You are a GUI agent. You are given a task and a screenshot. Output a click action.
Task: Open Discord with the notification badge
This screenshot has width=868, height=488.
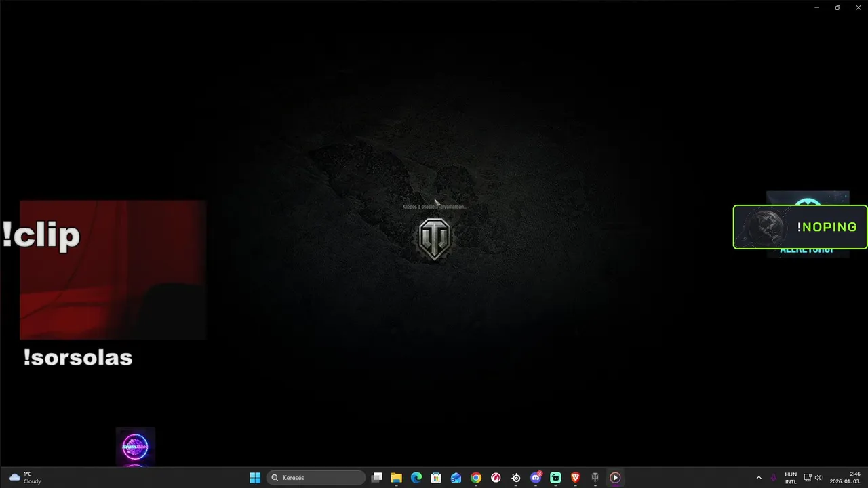536,478
